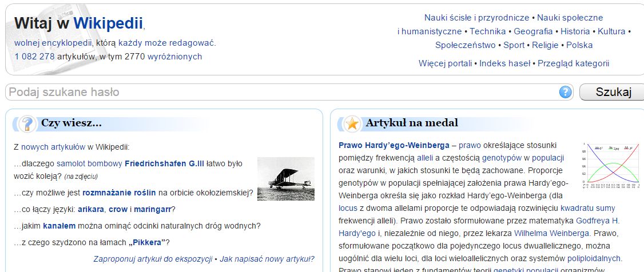Open the Hardy-Weinberg graph thumbnail

coord(611,165)
